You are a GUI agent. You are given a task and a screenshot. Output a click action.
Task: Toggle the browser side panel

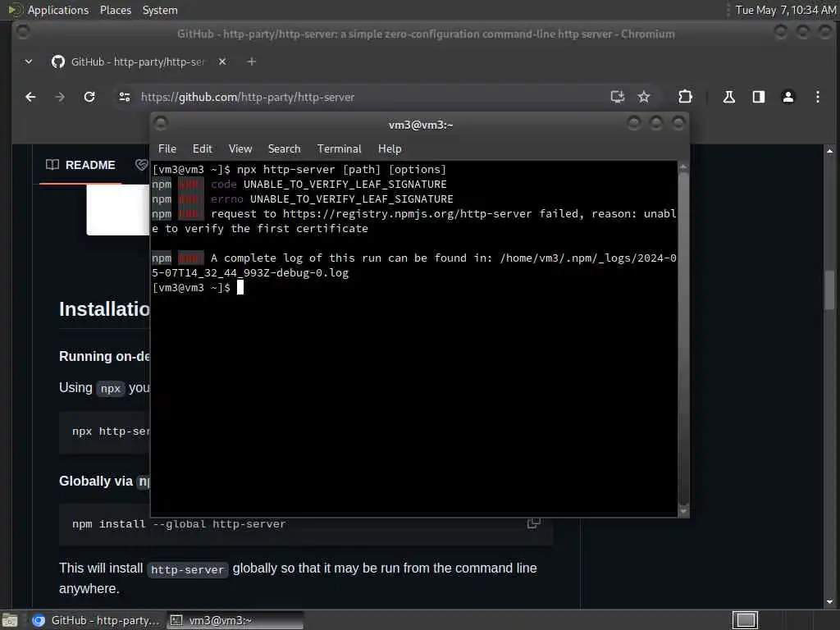click(x=758, y=97)
